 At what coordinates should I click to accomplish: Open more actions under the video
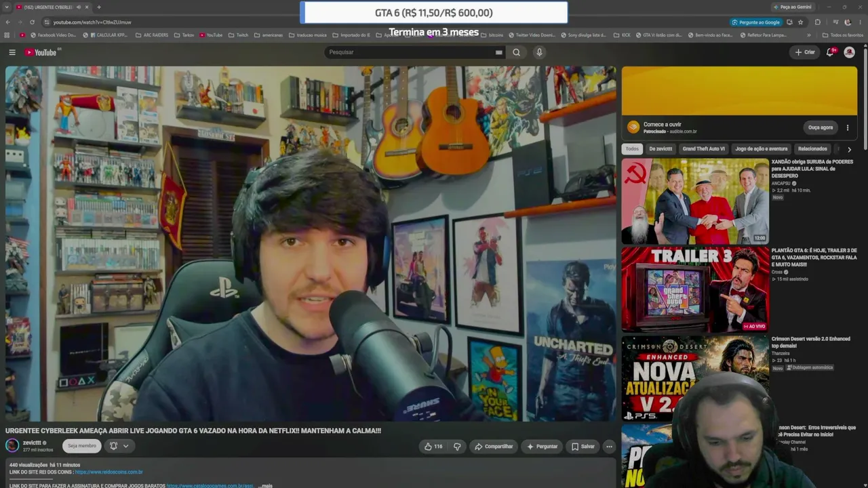coord(609,447)
